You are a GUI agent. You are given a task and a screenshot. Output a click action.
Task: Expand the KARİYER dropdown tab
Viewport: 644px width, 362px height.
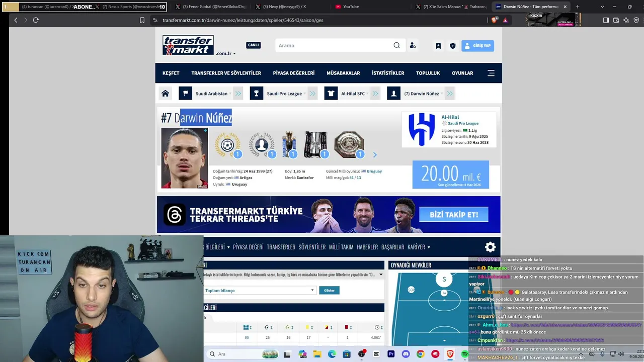pyautogui.click(x=419, y=247)
